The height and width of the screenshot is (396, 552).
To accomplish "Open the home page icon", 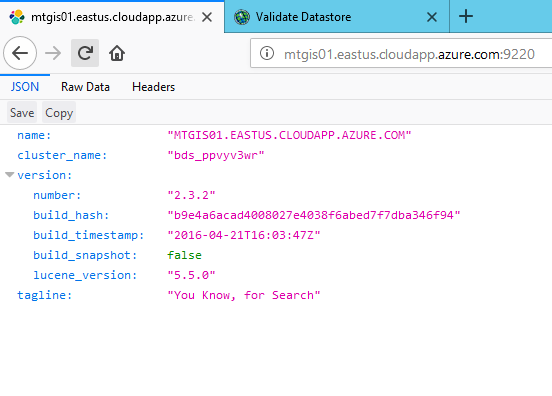I will point(117,54).
